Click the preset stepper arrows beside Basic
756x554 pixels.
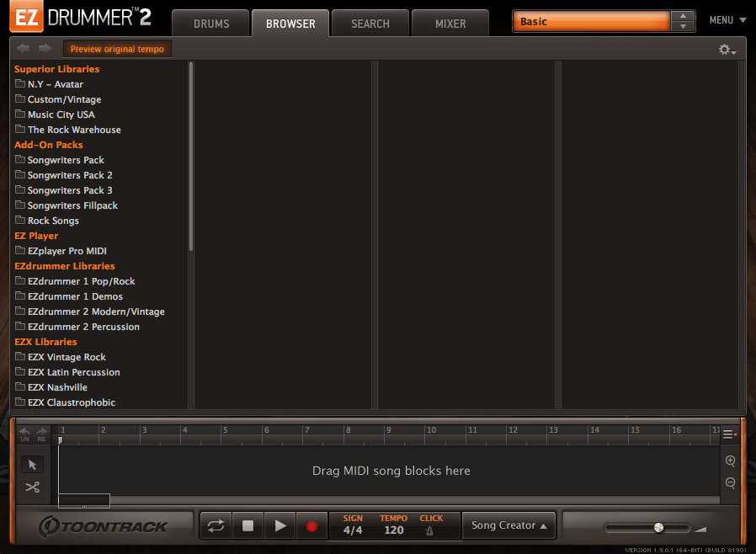[x=684, y=19]
